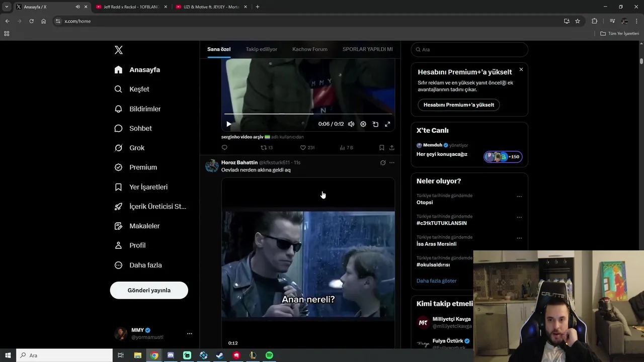Switch to Sana özel tab
The height and width of the screenshot is (362, 644).
tap(219, 49)
